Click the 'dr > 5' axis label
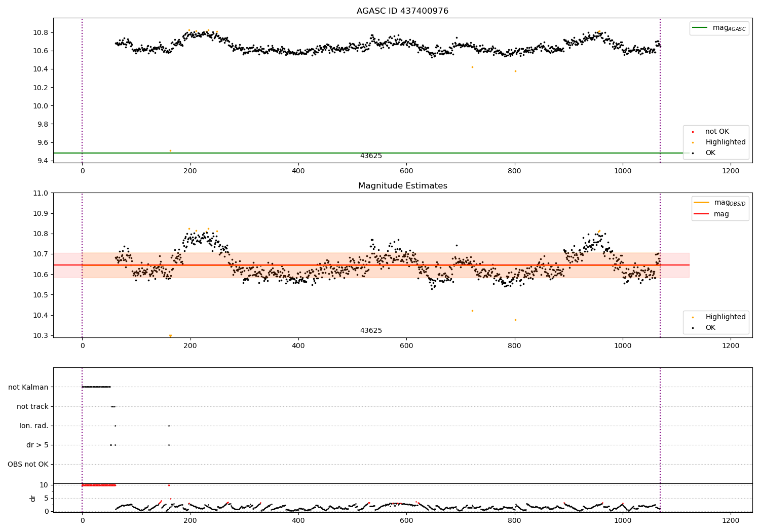Image resolution: width=760 pixels, height=532 pixels. coord(37,445)
